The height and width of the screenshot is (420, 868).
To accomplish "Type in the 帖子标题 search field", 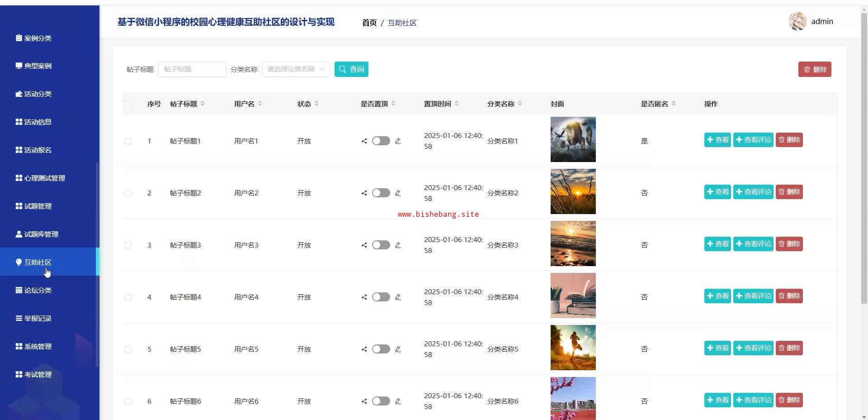I will click(192, 69).
